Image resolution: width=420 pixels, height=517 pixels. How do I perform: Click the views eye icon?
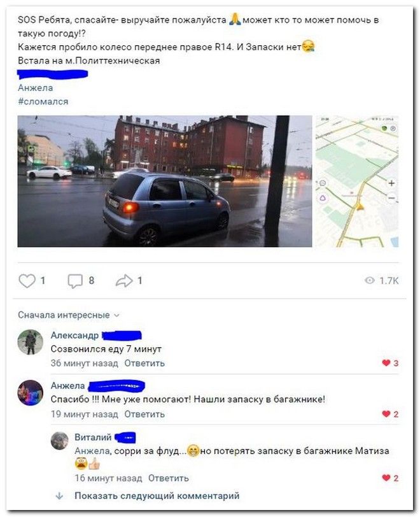[370, 281]
